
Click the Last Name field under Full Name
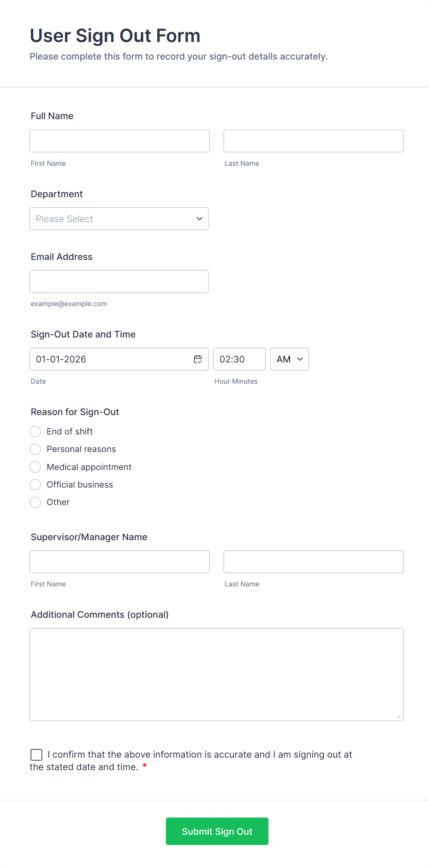click(x=313, y=141)
